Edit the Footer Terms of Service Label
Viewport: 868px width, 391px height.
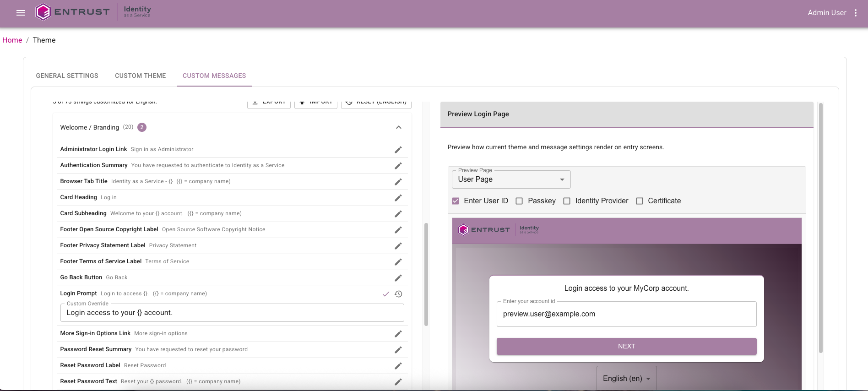click(x=398, y=262)
